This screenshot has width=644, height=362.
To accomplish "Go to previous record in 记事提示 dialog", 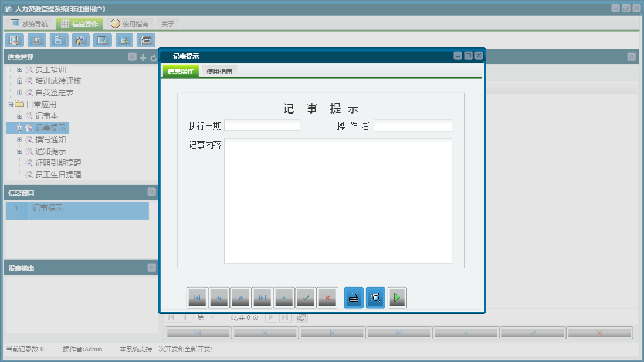I will pos(219,298).
